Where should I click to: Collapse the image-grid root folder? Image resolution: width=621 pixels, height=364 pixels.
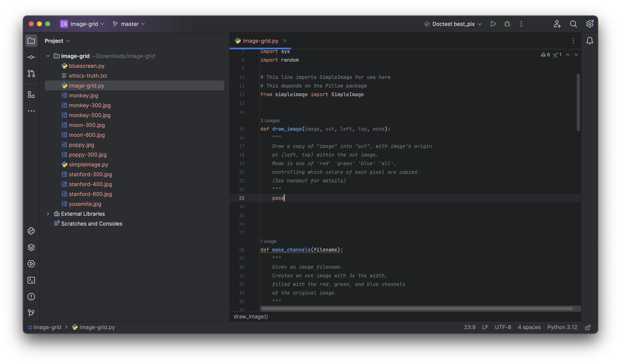(x=48, y=56)
